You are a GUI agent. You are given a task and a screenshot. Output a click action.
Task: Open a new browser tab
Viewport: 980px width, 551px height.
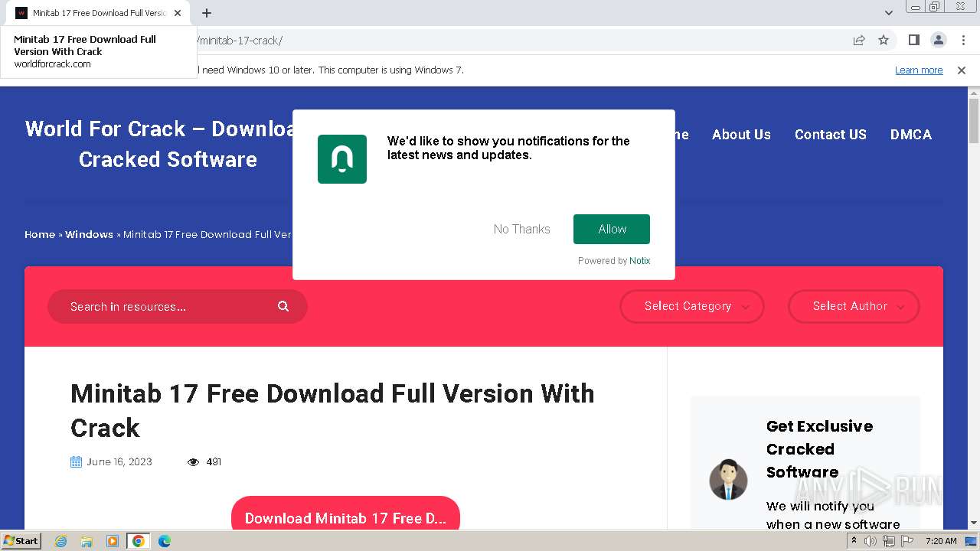click(207, 13)
